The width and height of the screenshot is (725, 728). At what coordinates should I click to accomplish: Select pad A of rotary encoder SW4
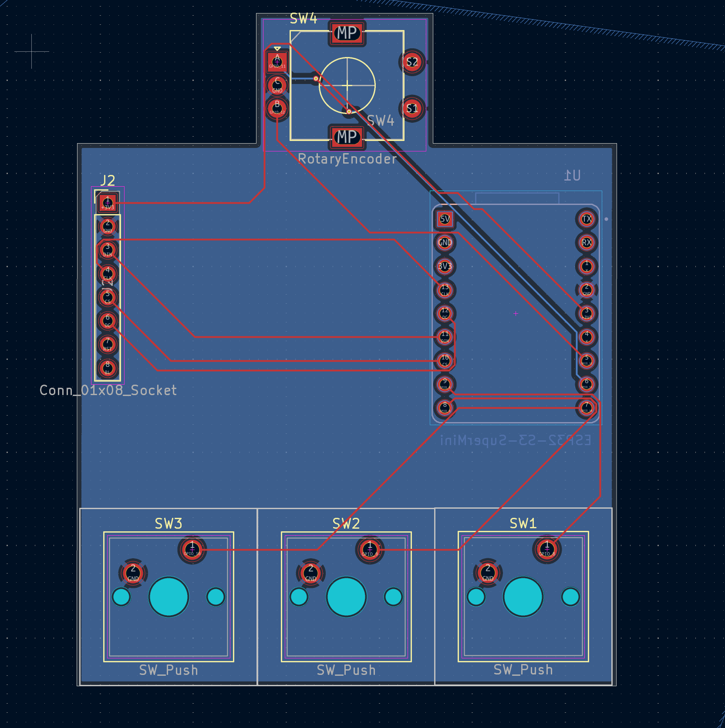[277, 62]
